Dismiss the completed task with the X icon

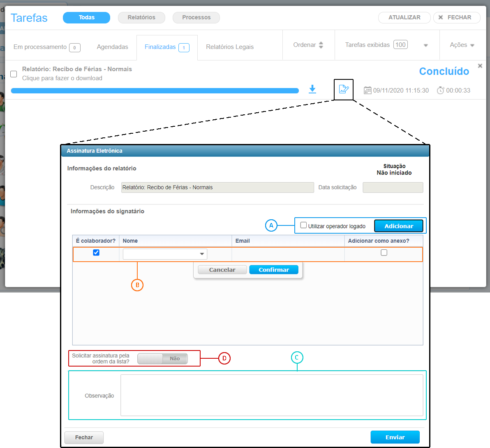click(479, 65)
